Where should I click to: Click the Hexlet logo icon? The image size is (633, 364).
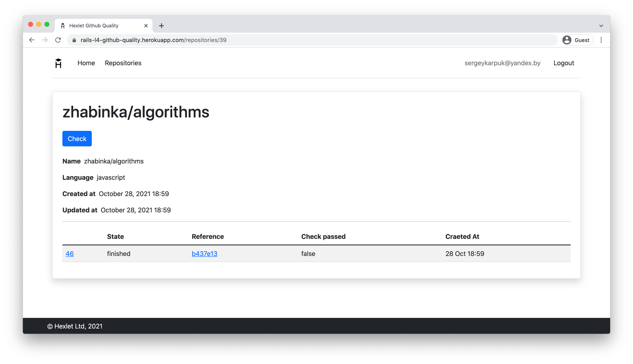point(59,63)
